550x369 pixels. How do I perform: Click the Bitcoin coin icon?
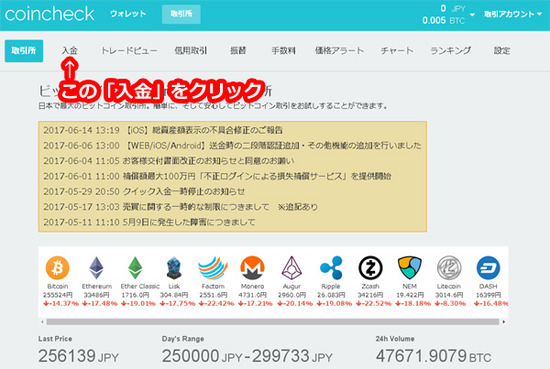coord(58,268)
